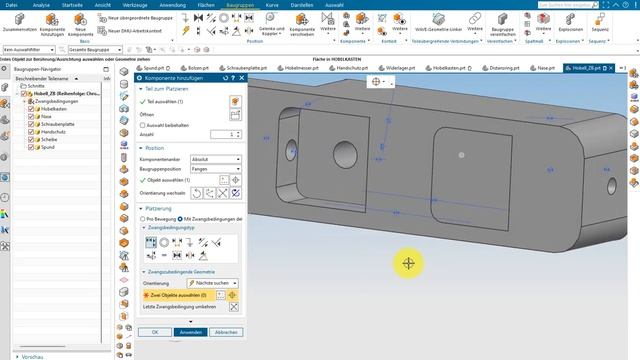Image resolution: width=640 pixels, height=360 pixels.
Task: Open the Hobelkasten.prt document tab
Action: [x=448, y=68]
